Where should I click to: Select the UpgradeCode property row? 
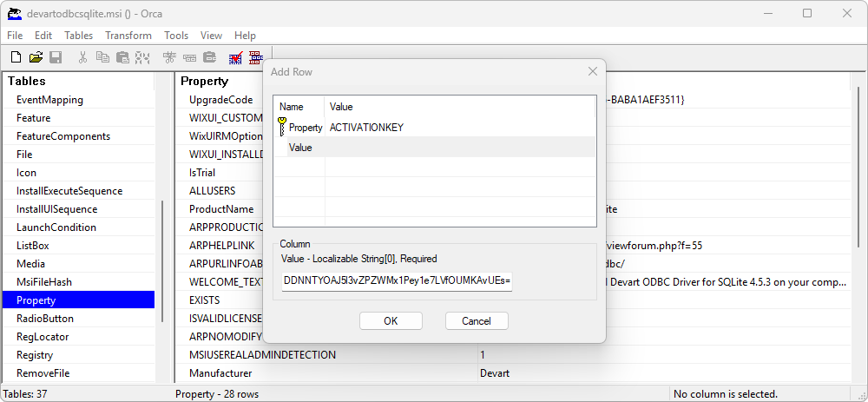tap(220, 100)
